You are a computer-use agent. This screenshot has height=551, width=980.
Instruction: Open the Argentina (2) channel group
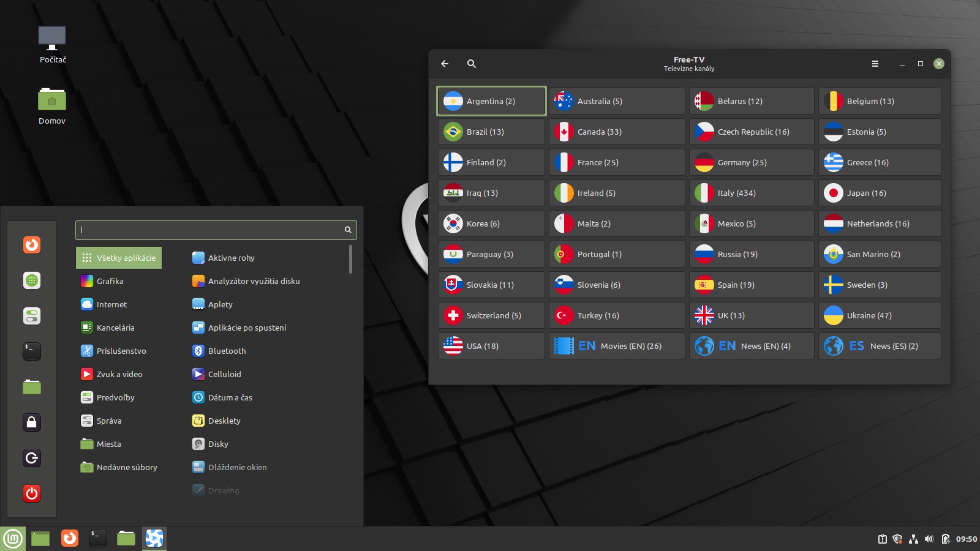(x=491, y=101)
